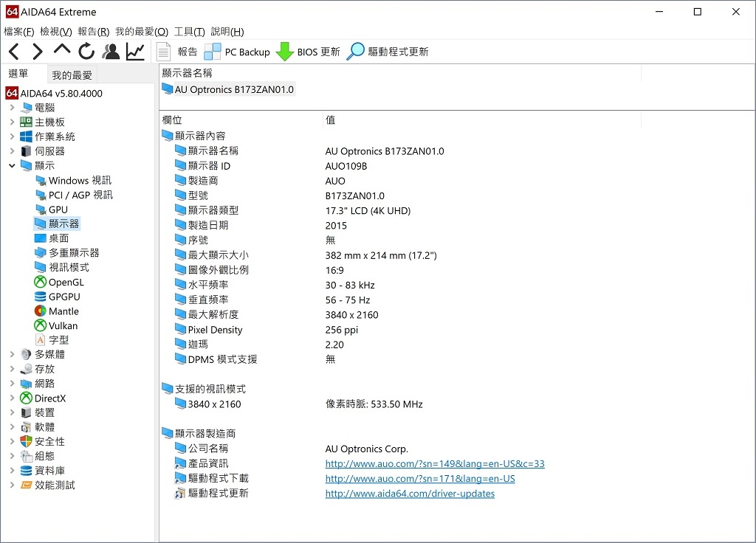Open the 產品資訊 auo.com link
The image size is (756, 543).
(x=435, y=463)
